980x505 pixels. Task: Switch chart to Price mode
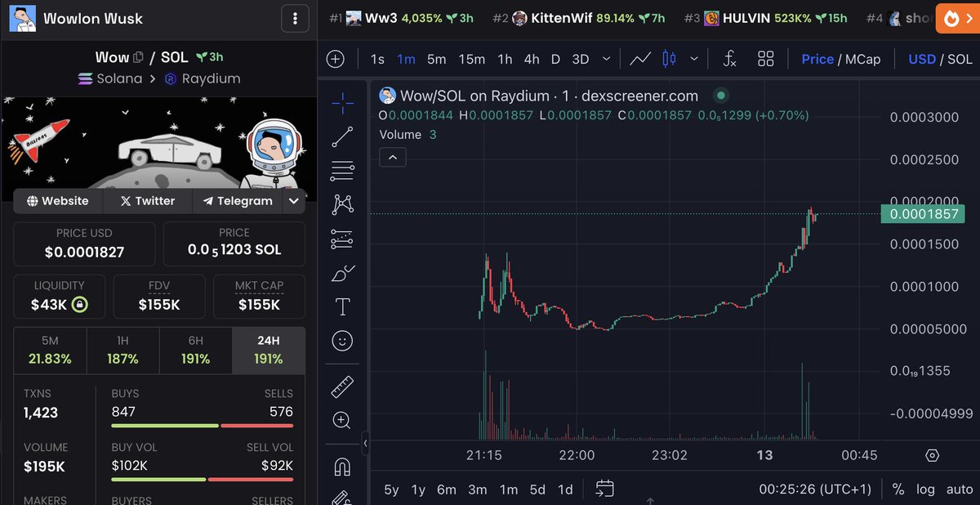817,59
